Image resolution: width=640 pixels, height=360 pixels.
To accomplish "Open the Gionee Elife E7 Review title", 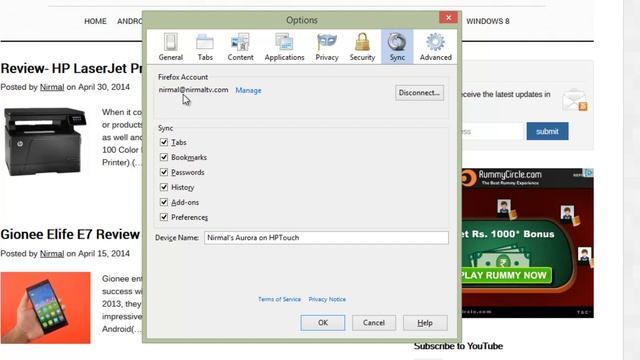I will (x=70, y=234).
